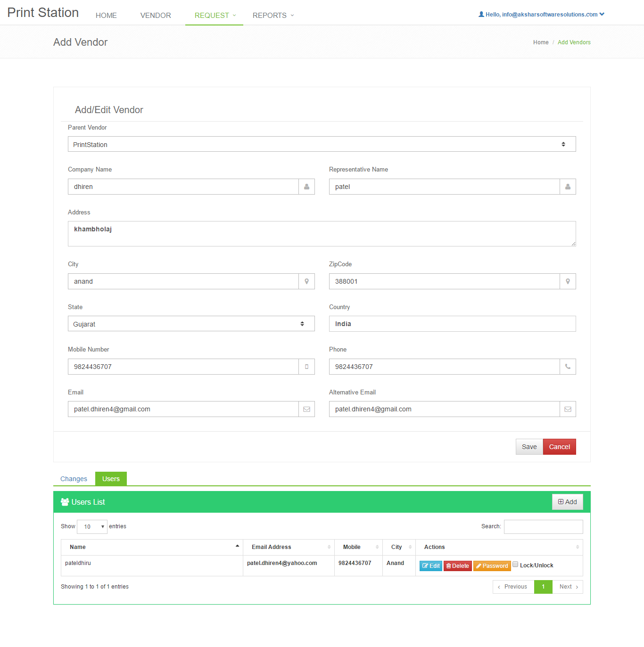Click the person icon beside Representative Name
Image resolution: width=644 pixels, height=647 pixels.
click(x=568, y=187)
